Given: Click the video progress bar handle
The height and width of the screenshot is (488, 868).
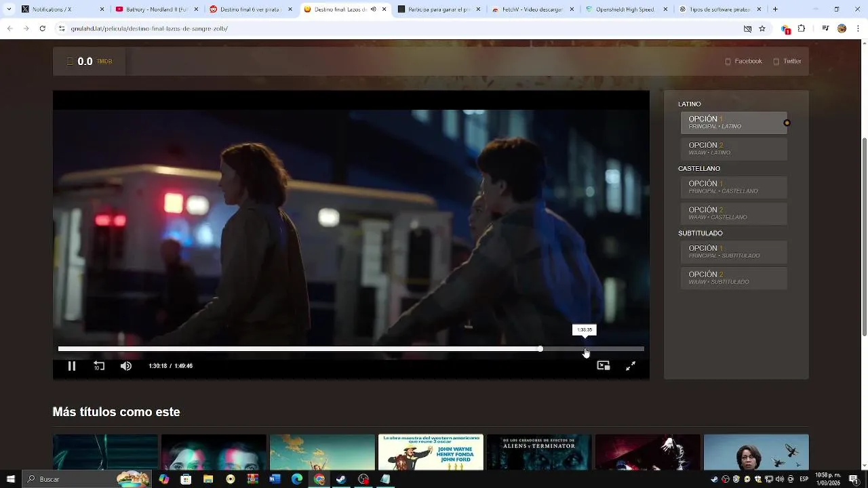Looking at the screenshot, I should click(540, 349).
